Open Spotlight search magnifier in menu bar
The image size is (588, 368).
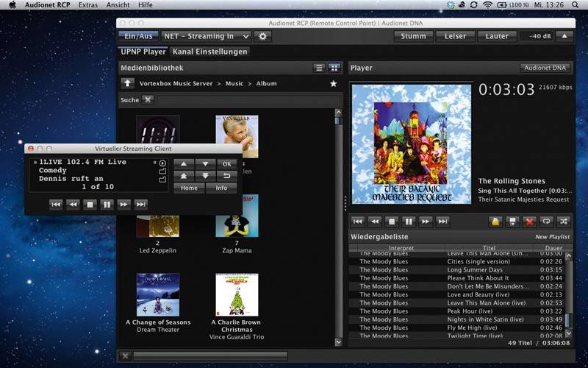pos(576,5)
